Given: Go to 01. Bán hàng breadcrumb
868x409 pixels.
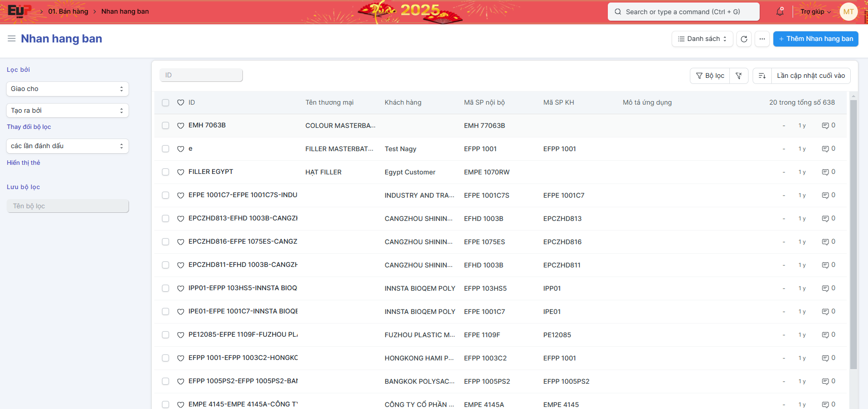Looking at the screenshot, I should tap(68, 12).
